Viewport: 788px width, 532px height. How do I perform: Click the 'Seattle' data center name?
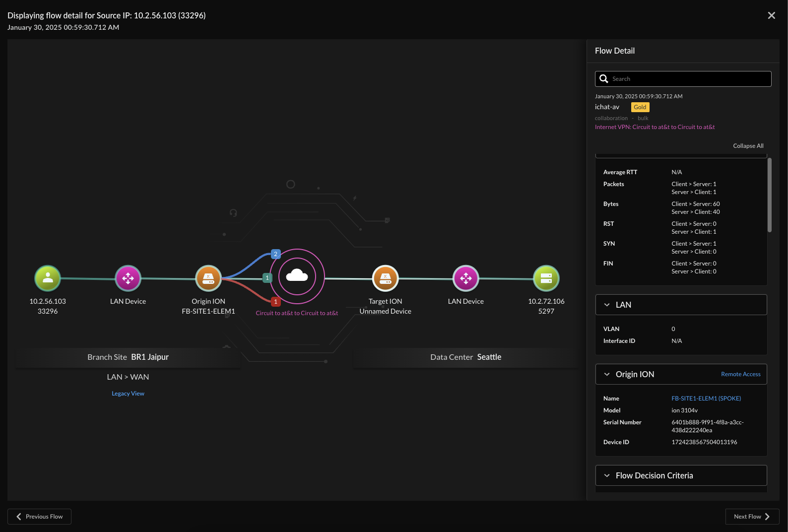489,357
